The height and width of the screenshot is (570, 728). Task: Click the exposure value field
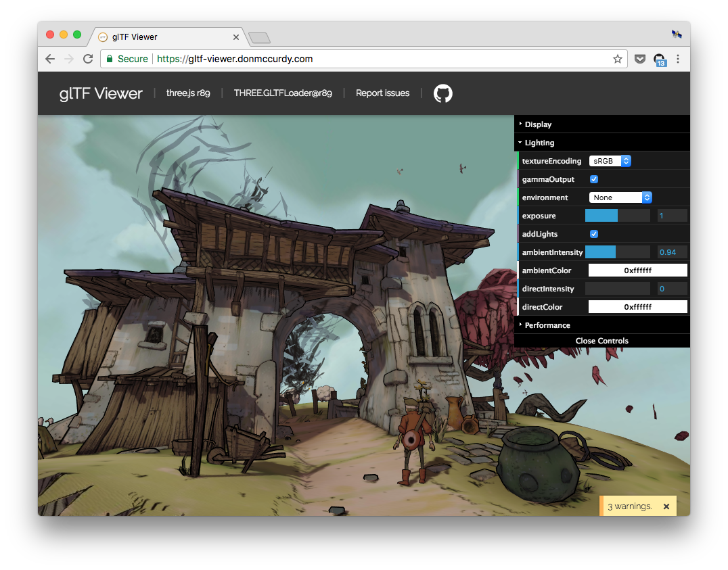pyautogui.click(x=672, y=216)
